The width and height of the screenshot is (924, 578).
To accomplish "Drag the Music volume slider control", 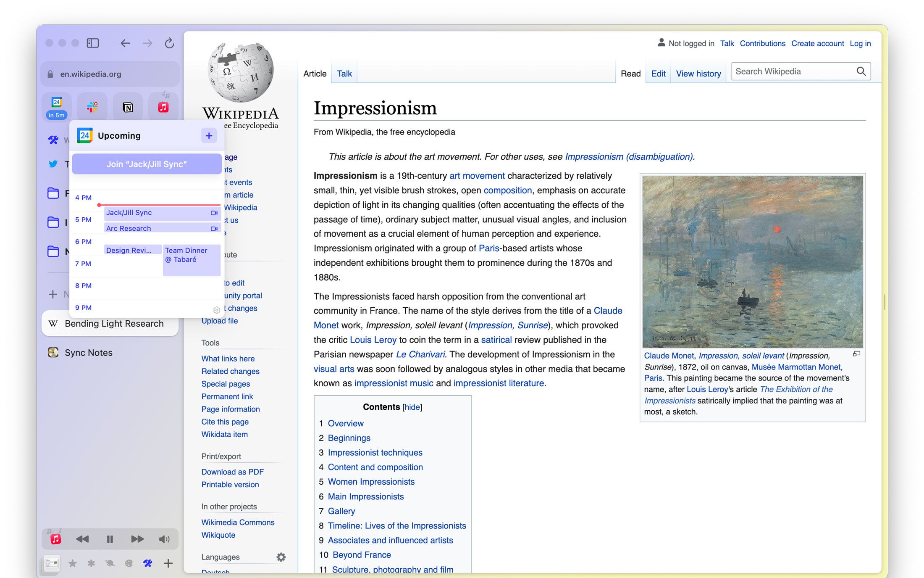I will click(x=165, y=539).
